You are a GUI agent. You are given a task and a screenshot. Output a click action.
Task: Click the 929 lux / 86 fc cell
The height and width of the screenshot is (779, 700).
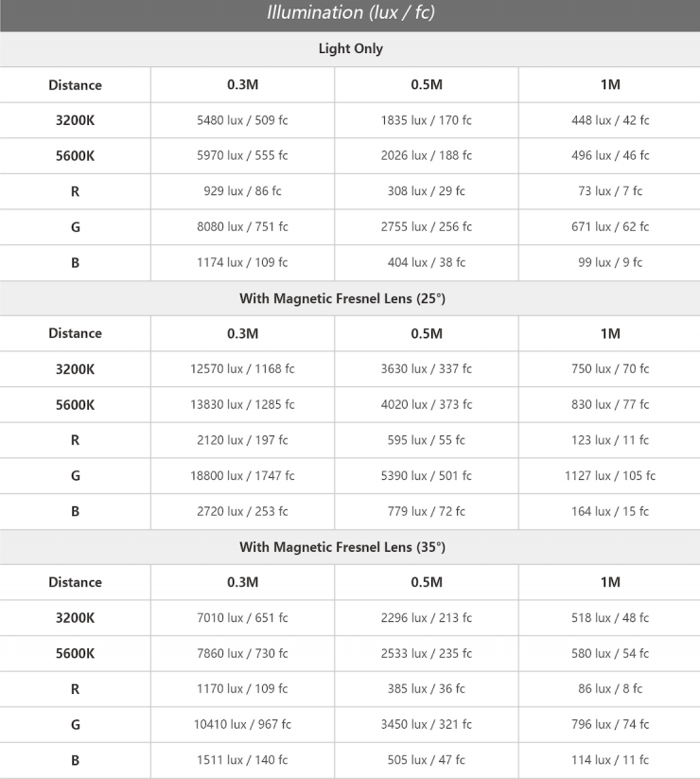point(242,191)
